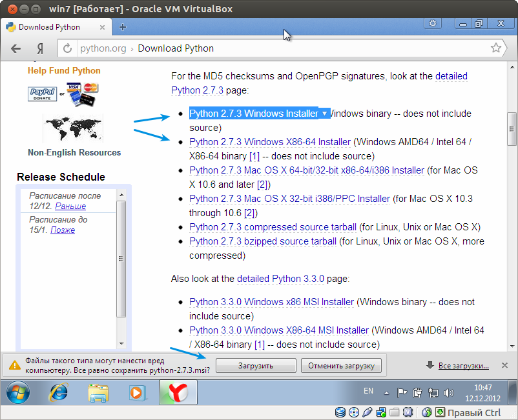Click the VirtualBox shared folders icon

pyautogui.click(x=395, y=412)
